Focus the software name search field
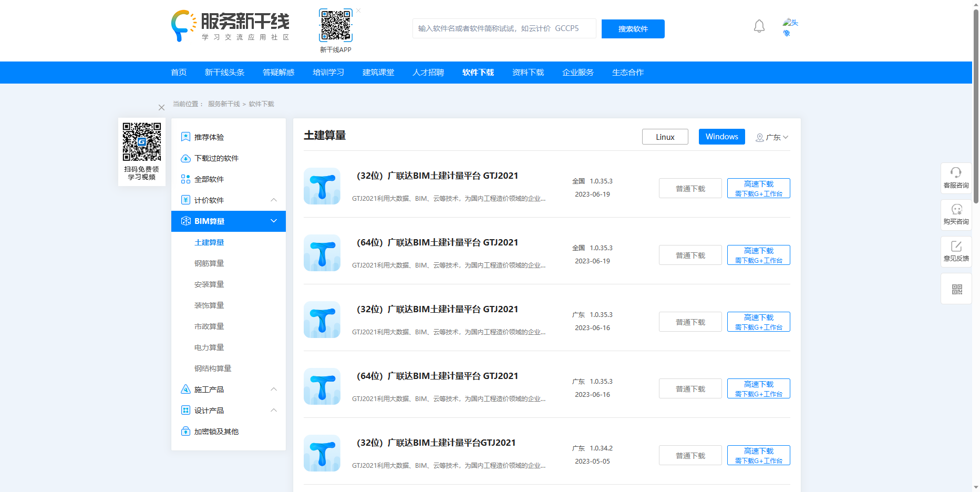This screenshot has width=980, height=492. [504, 28]
